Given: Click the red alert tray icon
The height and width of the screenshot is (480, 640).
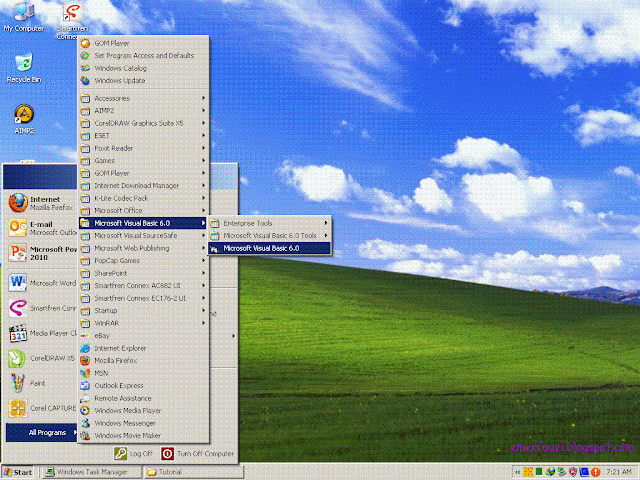Looking at the screenshot, I should pos(596,472).
